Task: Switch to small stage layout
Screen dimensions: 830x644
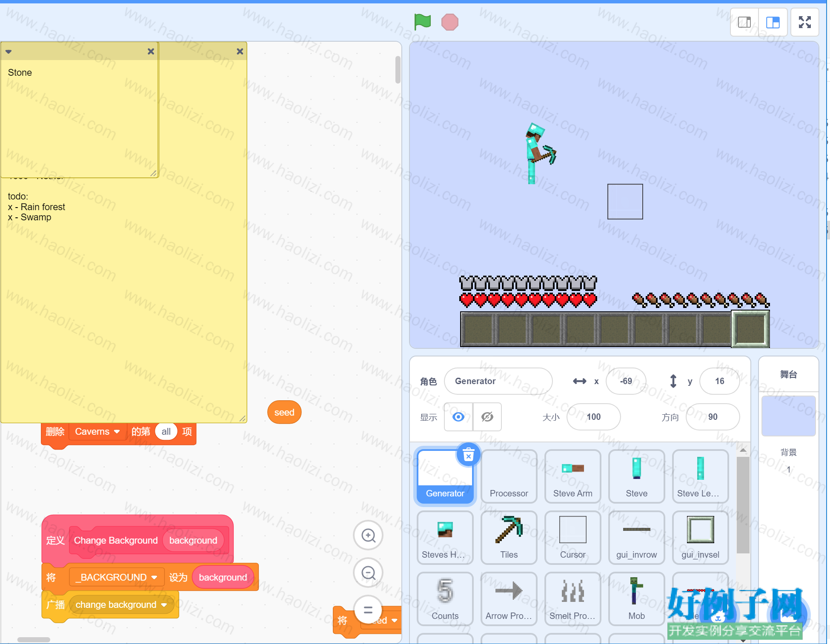Action: (x=744, y=22)
